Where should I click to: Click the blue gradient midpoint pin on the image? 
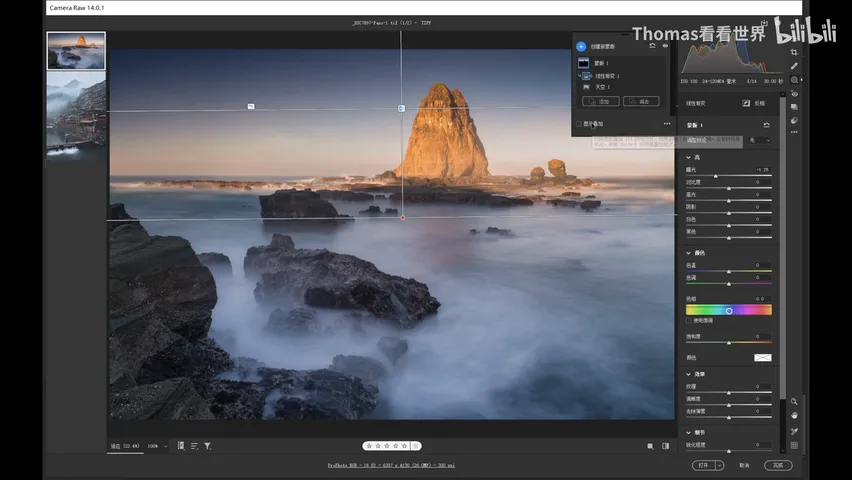[x=402, y=108]
